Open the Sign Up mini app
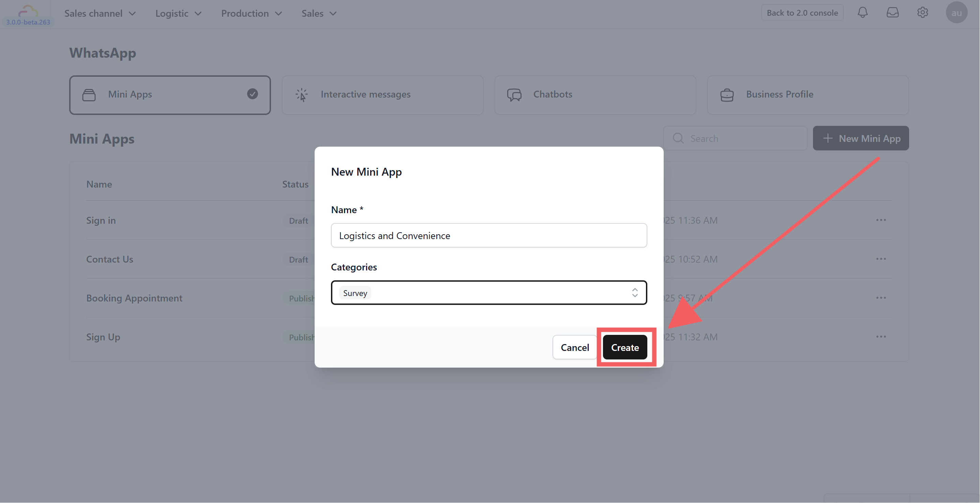The height and width of the screenshot is (503, 980). [103, 337]
